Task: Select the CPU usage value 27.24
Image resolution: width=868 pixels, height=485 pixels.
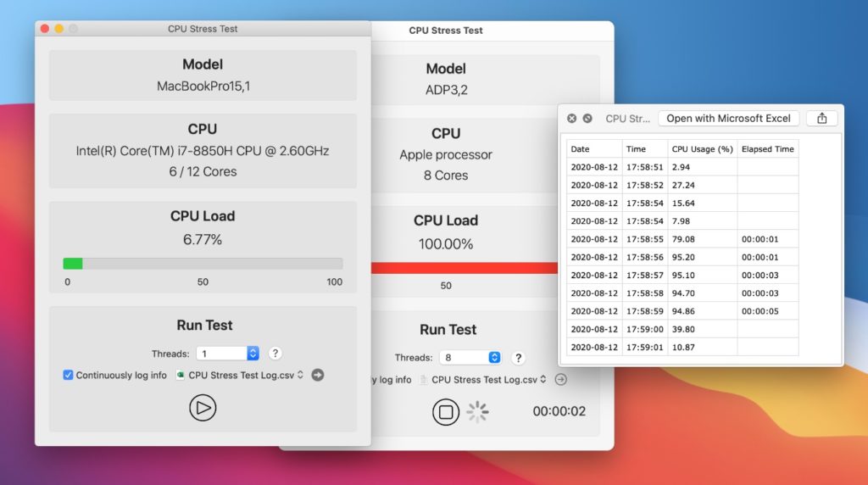Action: point(702,185)
